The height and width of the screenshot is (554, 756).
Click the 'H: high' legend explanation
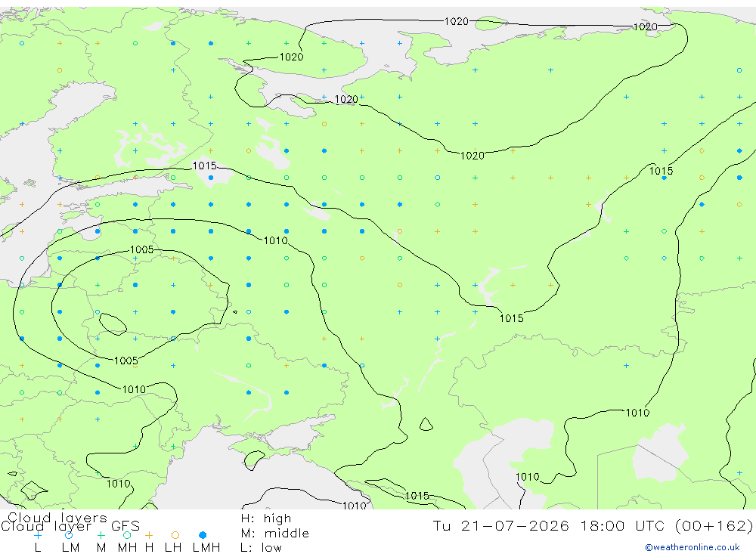pos(266,518)
